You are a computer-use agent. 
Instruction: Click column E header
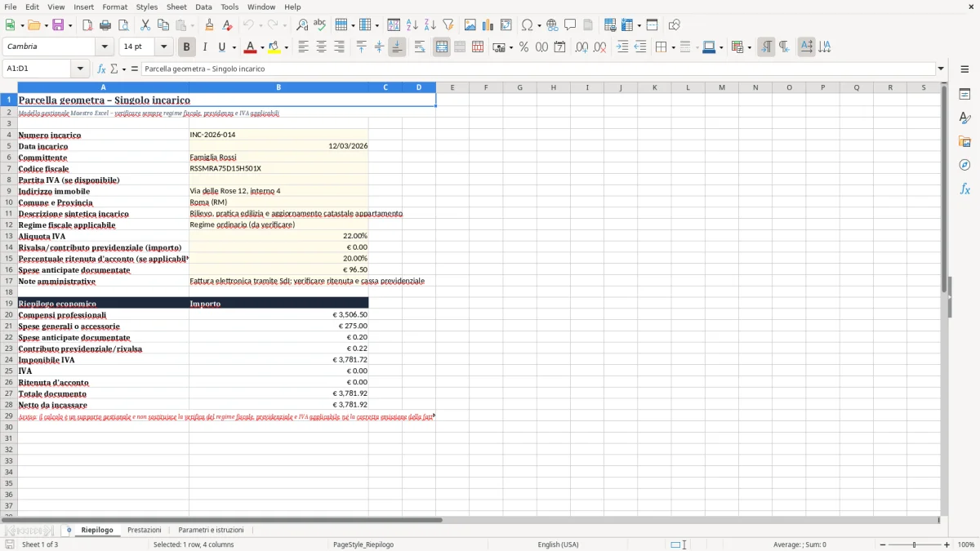pos(452,87)
